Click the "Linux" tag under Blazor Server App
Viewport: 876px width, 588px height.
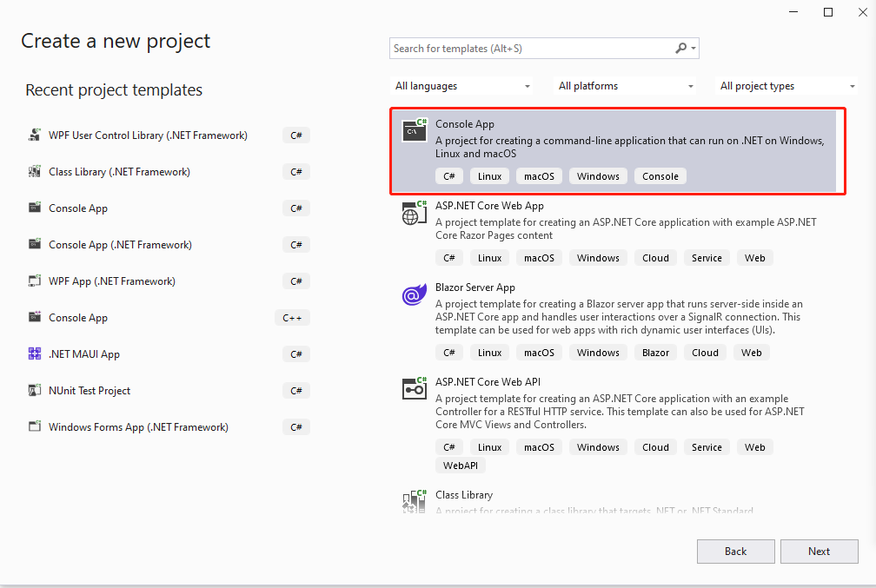489,353
